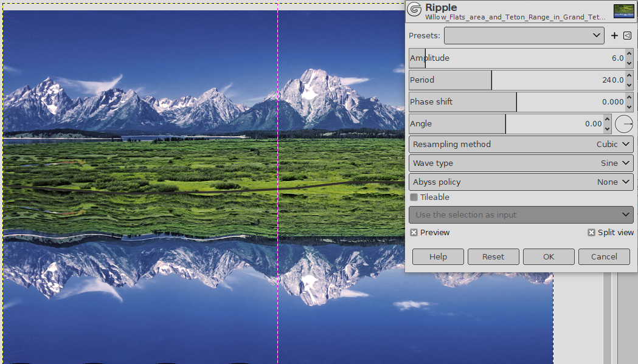The image size is (638, 364).
Task: Enable the Tileable checkbox
Action: click(x=414, y=197)
